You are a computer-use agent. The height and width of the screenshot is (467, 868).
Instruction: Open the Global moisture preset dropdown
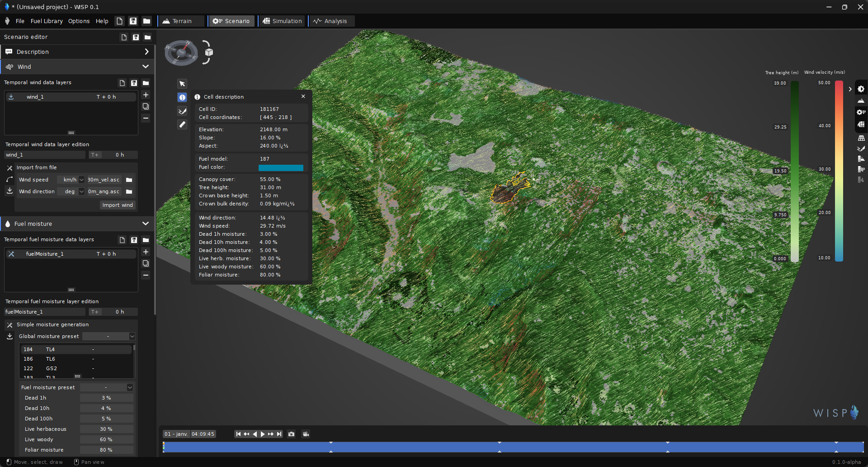coord(108,336)
